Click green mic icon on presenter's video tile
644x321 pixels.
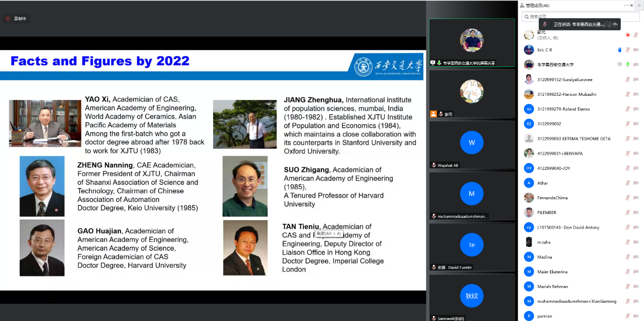coord(438,63)
